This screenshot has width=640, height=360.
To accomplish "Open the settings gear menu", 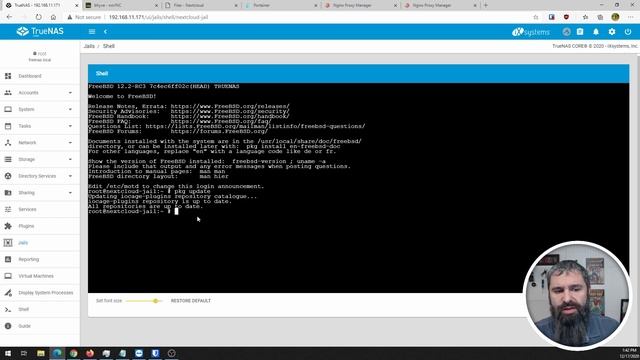I will [612, 31].
